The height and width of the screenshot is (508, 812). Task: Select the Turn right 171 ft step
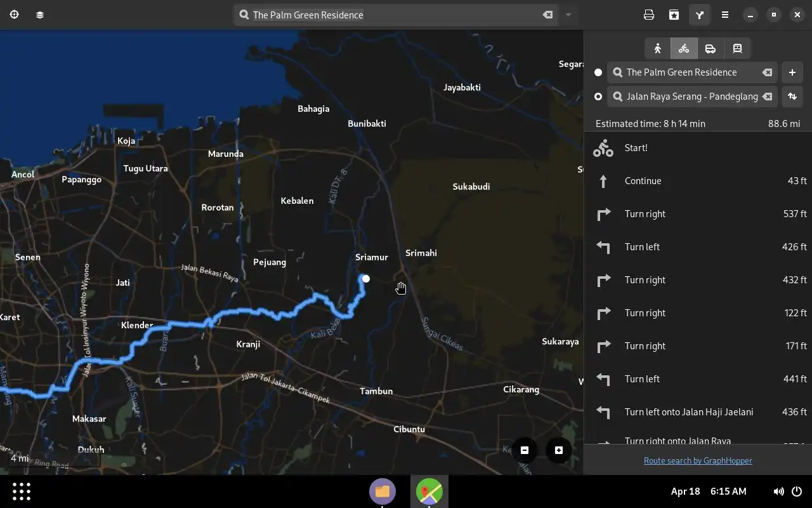pyautogui.click(x=698, y=346)
